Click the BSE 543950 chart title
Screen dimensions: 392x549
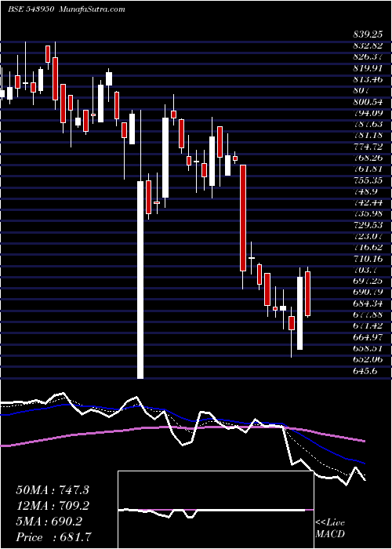31,9
